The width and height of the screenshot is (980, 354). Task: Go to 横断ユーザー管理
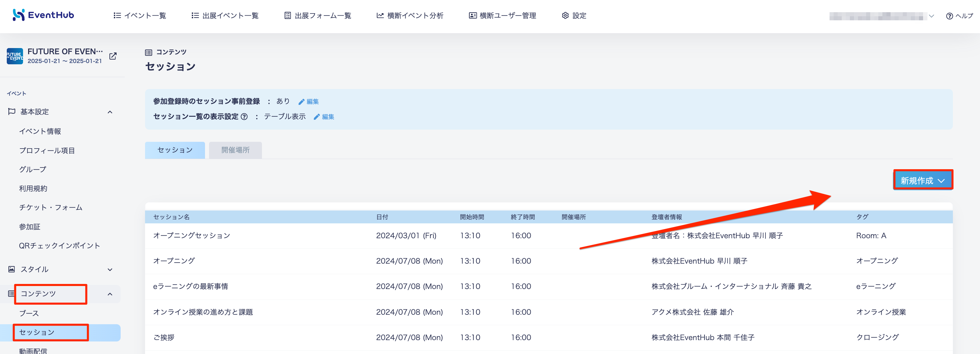click(x=502, y=16)
